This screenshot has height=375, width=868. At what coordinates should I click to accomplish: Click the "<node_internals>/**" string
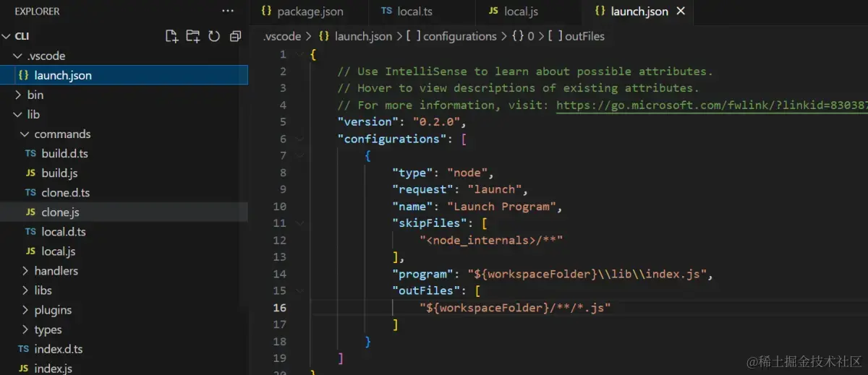pyautogui.click(x=491, y=240)
